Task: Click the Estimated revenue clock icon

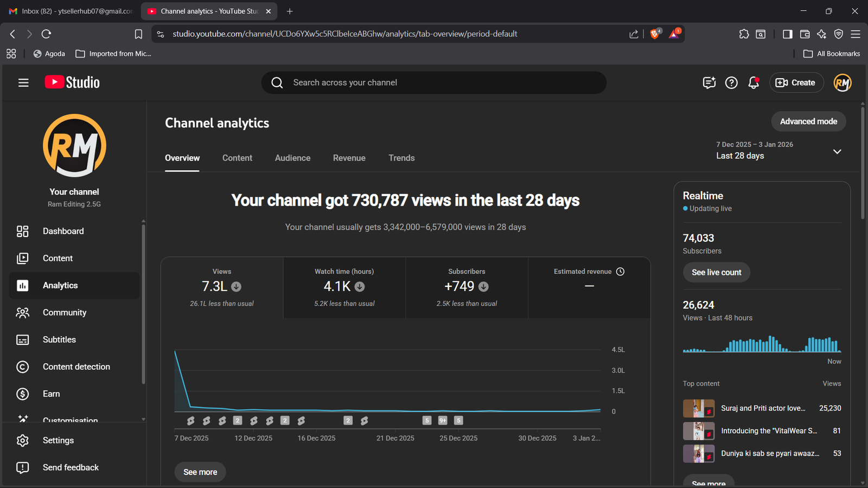Action: click(x=621, y=272)
